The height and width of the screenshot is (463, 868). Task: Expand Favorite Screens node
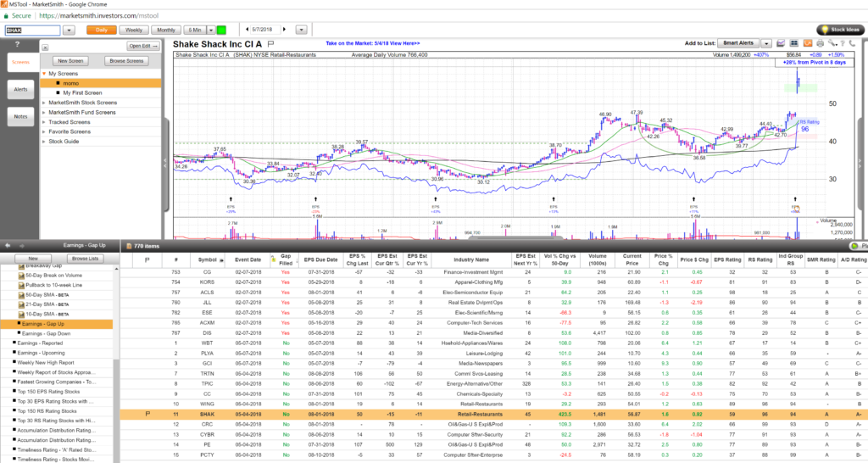44,131
